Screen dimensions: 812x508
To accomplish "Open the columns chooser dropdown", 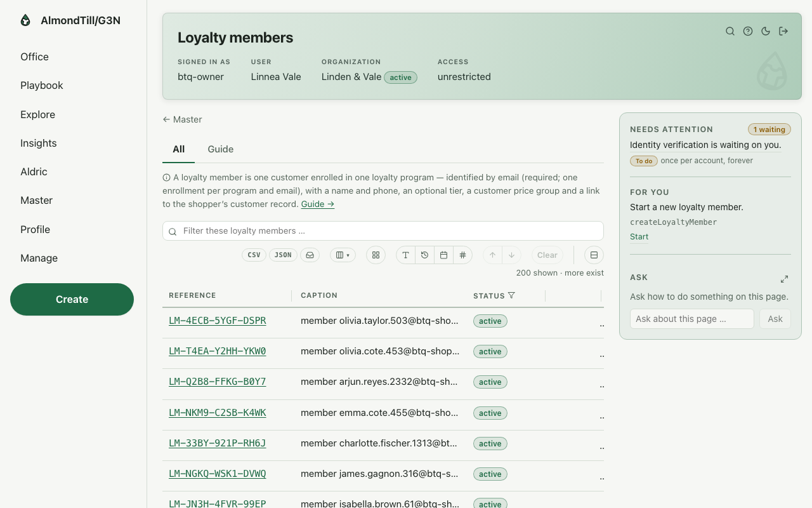I will [x=343, y=255].
